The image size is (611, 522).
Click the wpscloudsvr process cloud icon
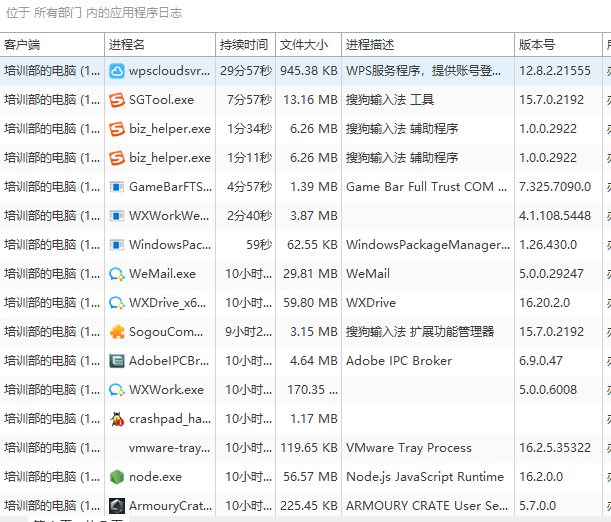[x=117, y=71]
